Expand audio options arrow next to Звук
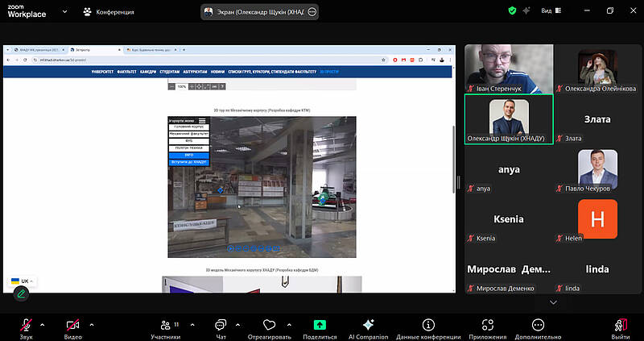Viewport: 644px width, 341px height. [42, 324]
